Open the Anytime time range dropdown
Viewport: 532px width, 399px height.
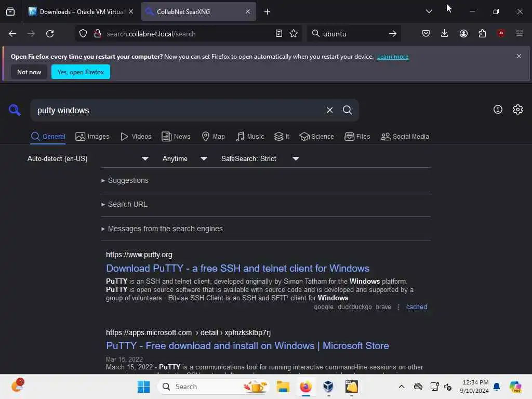(x=184, y=158)
